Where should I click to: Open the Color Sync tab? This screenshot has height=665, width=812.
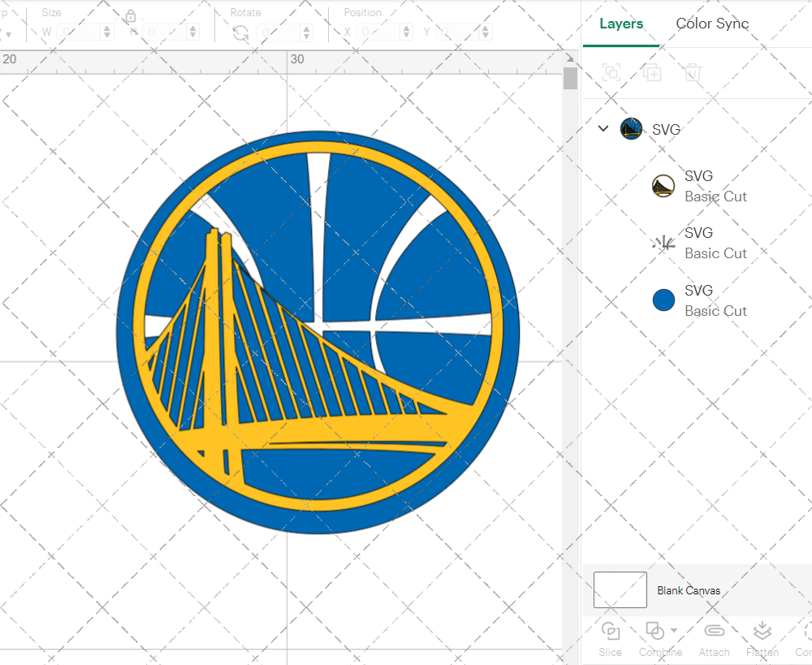(712, 24)
